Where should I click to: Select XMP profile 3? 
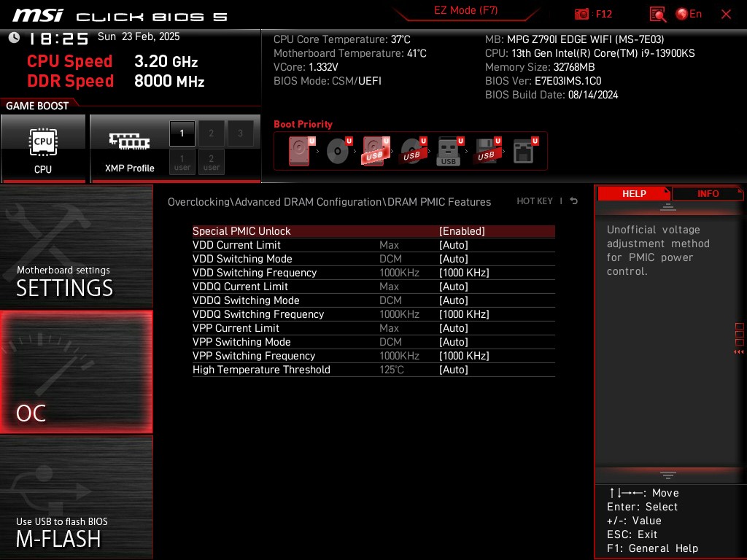pyautogui.click(x=240, y=133)
